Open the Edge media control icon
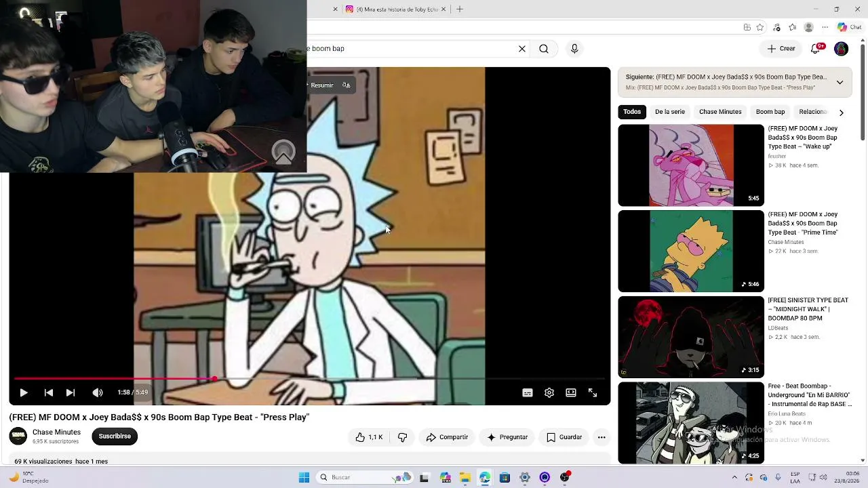 (x=776, y=28)
